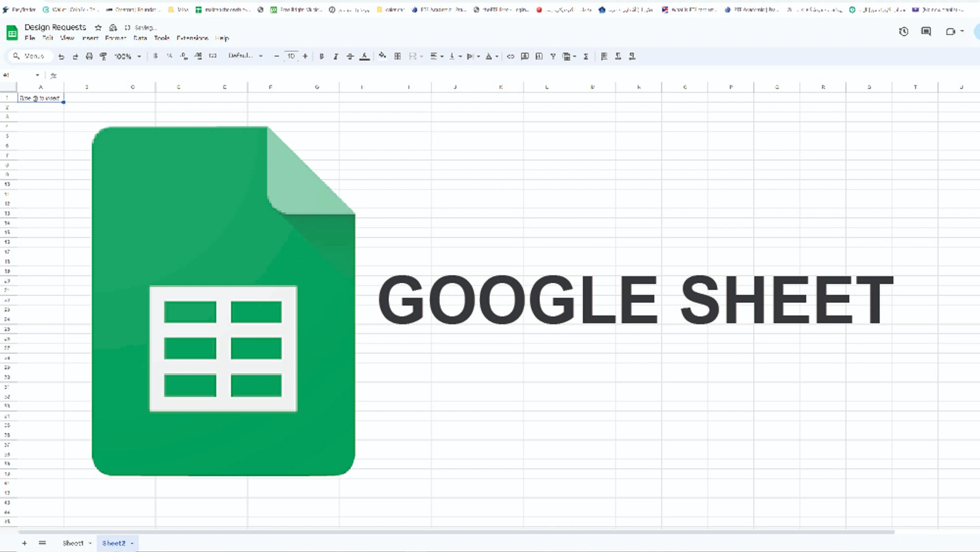Open the all sheets list button
The height and width of the screenshot is (552, 980).
point(42,543)
